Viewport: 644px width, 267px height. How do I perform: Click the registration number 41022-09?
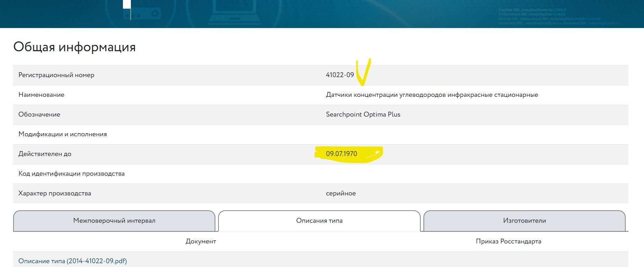[x=340, y=75]
